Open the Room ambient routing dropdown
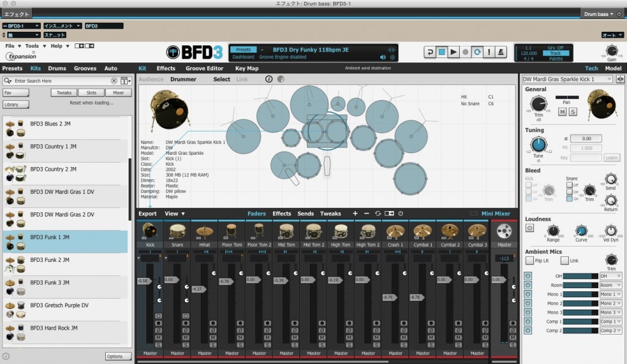The image size is (627, 364). 610,285
